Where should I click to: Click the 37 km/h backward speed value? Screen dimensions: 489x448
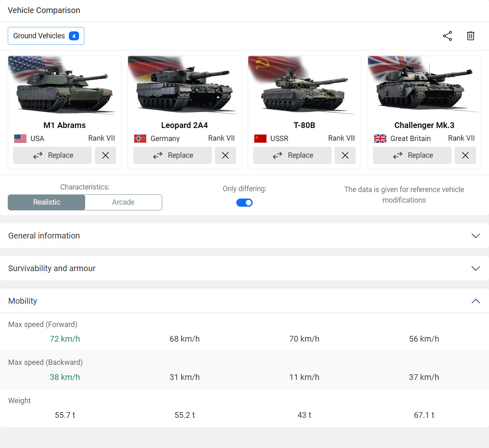click(424, 377)
